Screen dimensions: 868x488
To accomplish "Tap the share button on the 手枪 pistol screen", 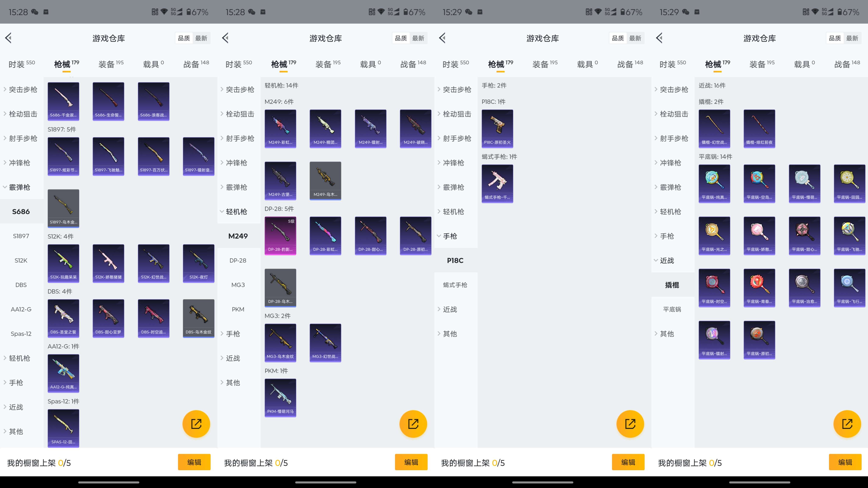I will click(x=630, y=424).
